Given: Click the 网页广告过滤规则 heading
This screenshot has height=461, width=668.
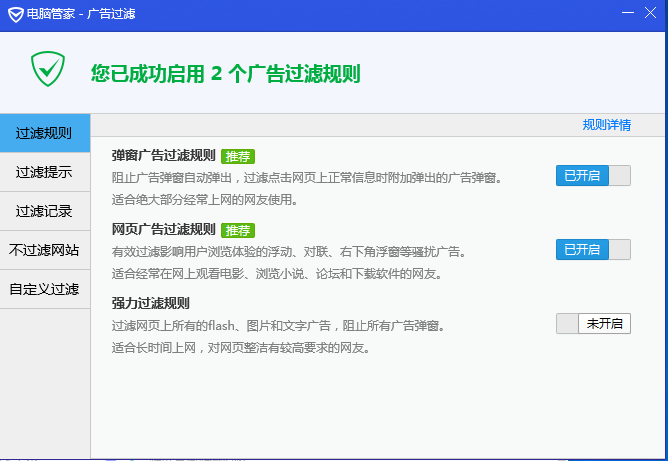Looking at the screenshot, I should pyautogui.click(x=164, y=230).
